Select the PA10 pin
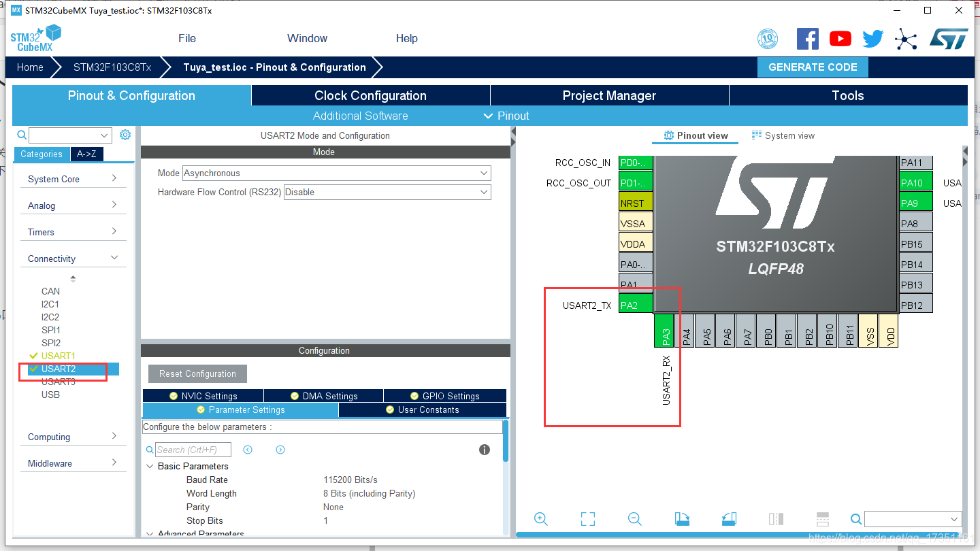Image resolution: width=980 pixels, height=551 pixels. click(x=915, y=182)
